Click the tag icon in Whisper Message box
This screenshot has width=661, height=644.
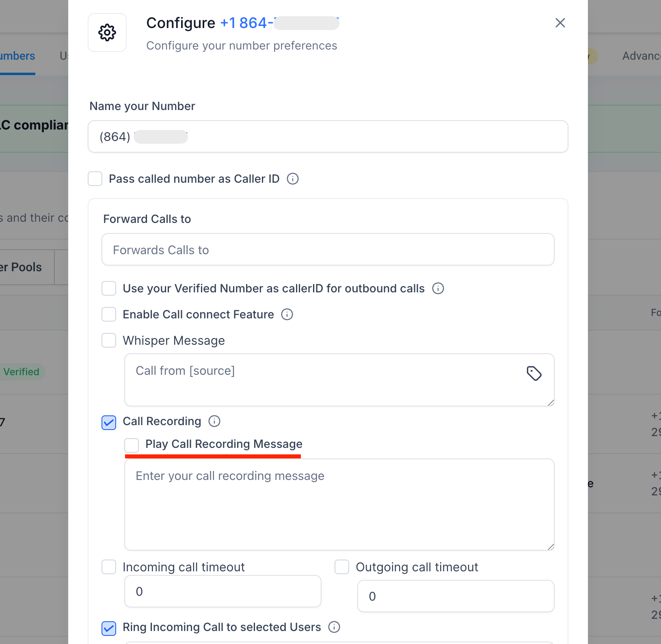(x=534, y=373)
